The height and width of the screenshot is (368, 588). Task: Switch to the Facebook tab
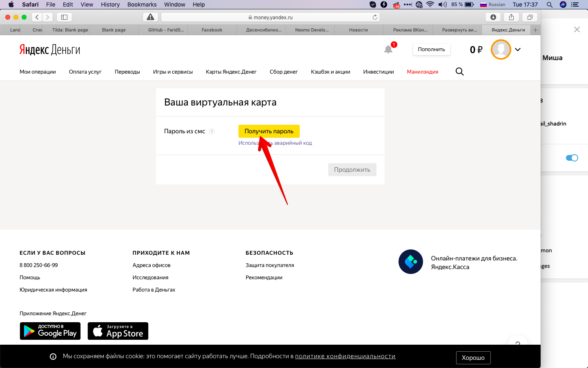point(212,30)
